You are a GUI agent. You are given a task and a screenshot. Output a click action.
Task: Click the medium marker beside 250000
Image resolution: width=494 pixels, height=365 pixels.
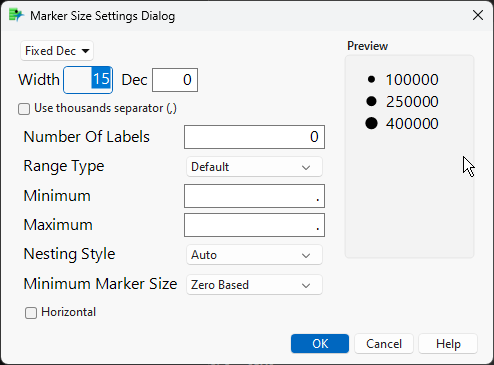371,101
